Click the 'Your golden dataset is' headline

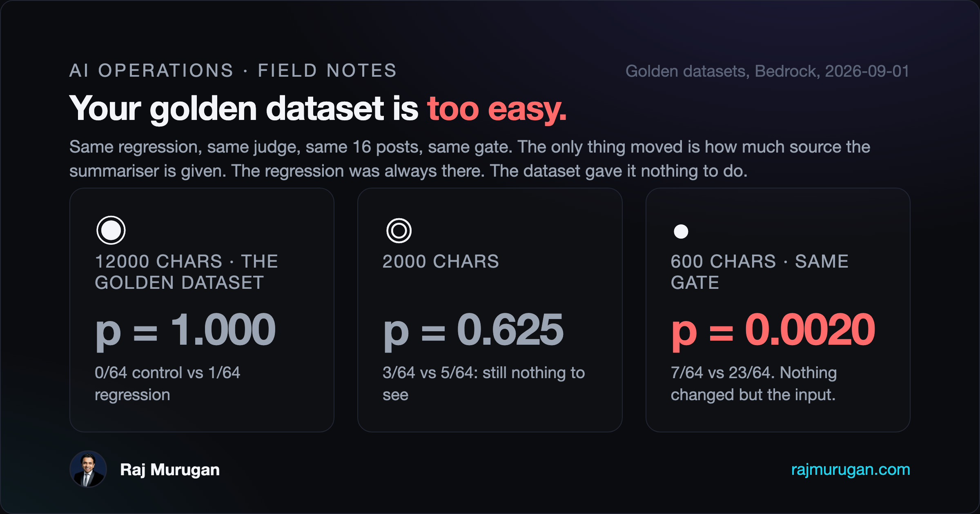(244, 109)
